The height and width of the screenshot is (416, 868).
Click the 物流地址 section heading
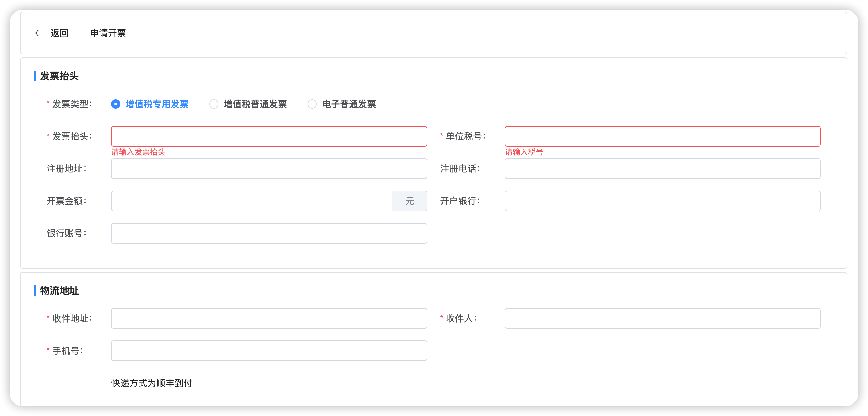coord(59,290)
